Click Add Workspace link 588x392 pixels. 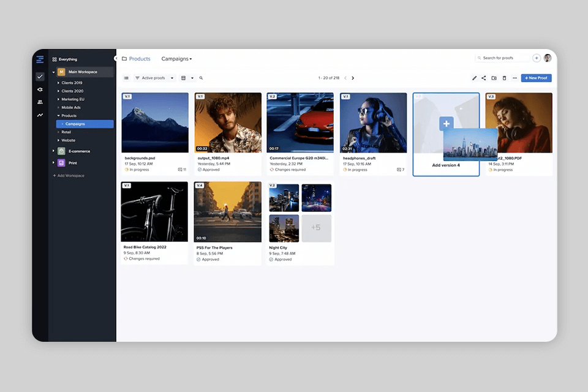(69, 176)
